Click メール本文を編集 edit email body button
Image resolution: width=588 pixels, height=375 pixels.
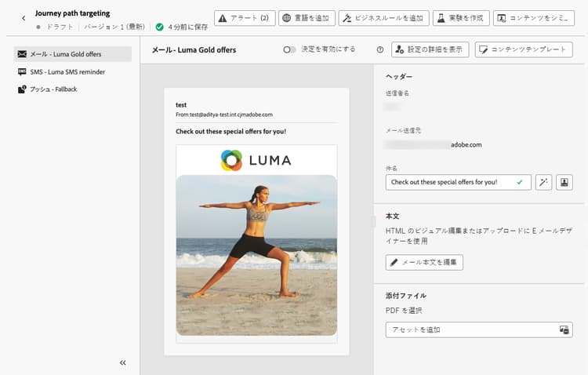coord(424,262)
